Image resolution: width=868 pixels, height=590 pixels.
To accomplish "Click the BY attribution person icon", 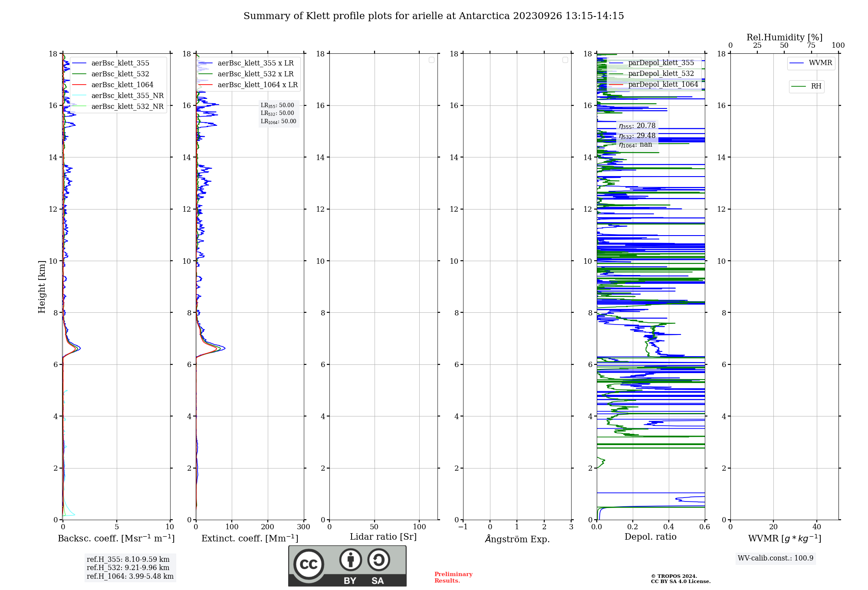I will [350, 560].
